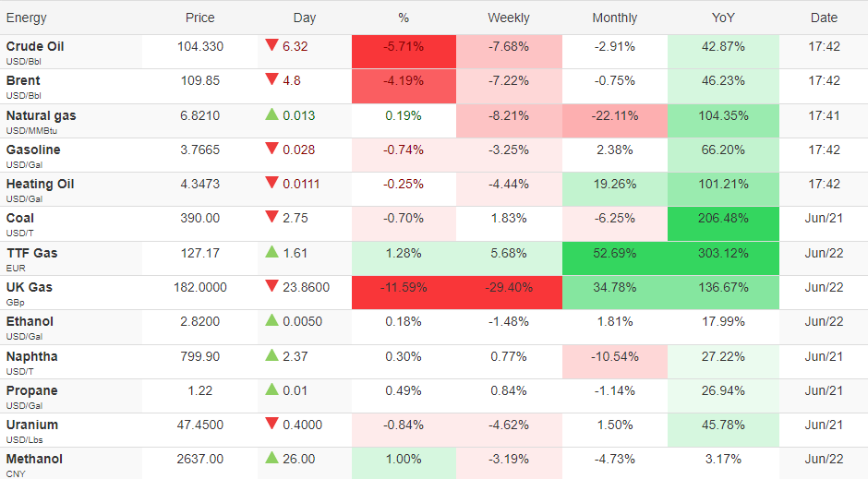The width and height of the screenshot is (868, 479).
Task: Open the Heating Oil commodity link
Action: [x=40, y=185]
